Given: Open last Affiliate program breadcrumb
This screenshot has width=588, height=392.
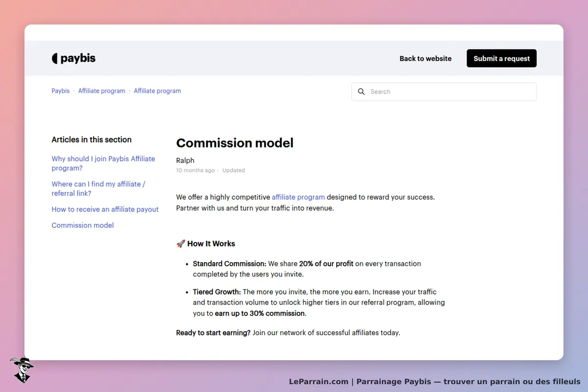Looking at the screenshot, I should pos(157,91).
